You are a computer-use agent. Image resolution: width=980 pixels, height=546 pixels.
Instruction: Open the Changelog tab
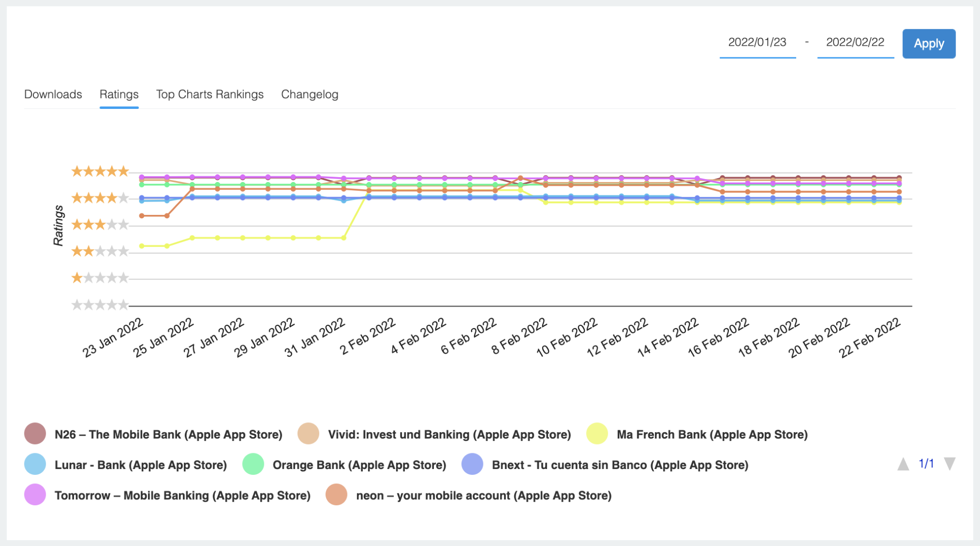click(309, 94)
